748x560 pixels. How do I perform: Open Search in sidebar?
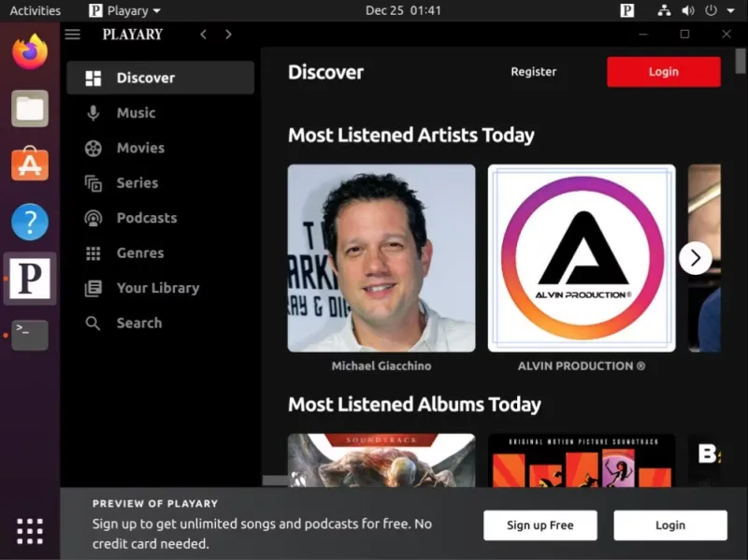tap(160, 323)
